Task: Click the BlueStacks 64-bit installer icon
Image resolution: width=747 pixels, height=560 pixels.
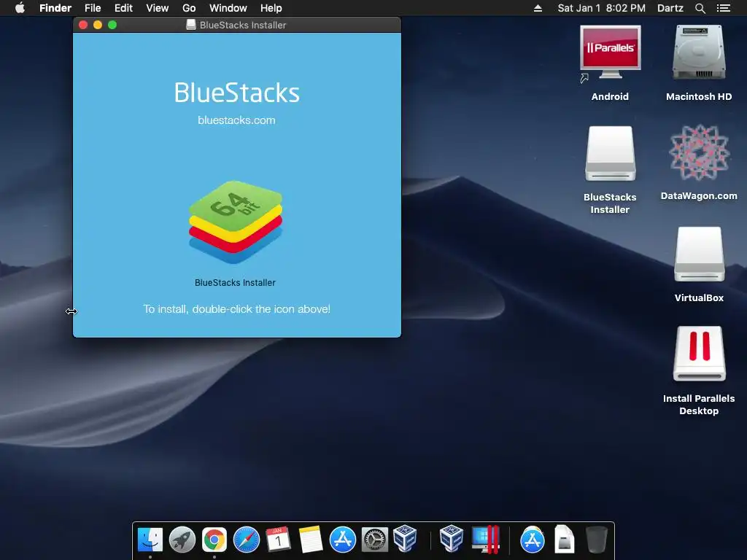Action: (x=236, y=222)
